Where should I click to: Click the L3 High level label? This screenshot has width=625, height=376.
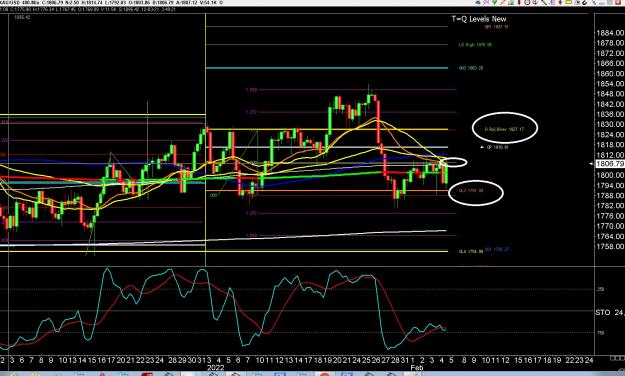click(x=475, y=45)
